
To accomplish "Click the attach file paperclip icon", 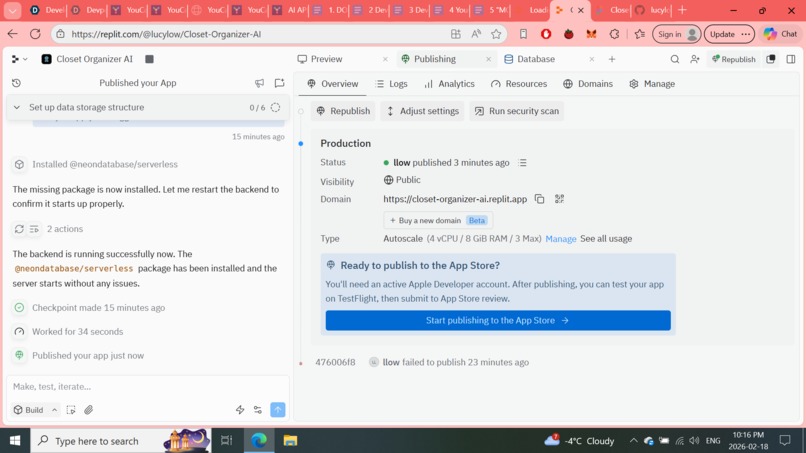I will point(88,410).
